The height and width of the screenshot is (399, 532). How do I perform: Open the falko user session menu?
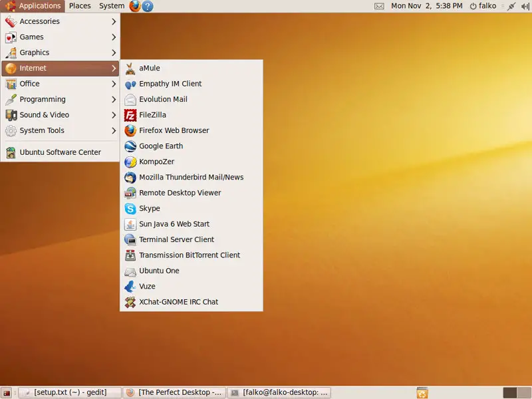pos(483,6)
